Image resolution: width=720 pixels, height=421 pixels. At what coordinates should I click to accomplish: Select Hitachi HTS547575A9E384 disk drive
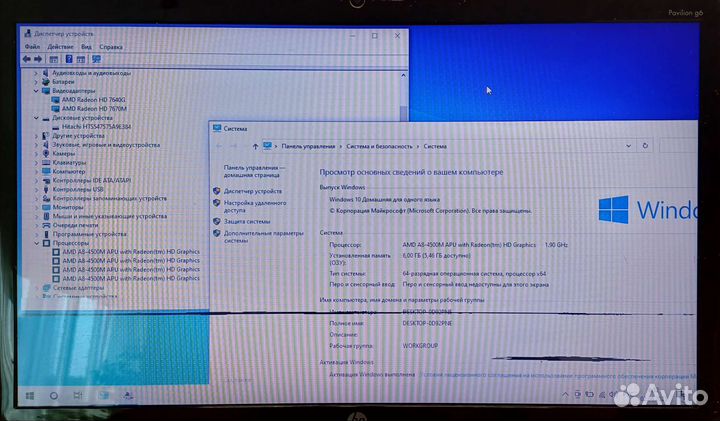click(x=96, y=127)
